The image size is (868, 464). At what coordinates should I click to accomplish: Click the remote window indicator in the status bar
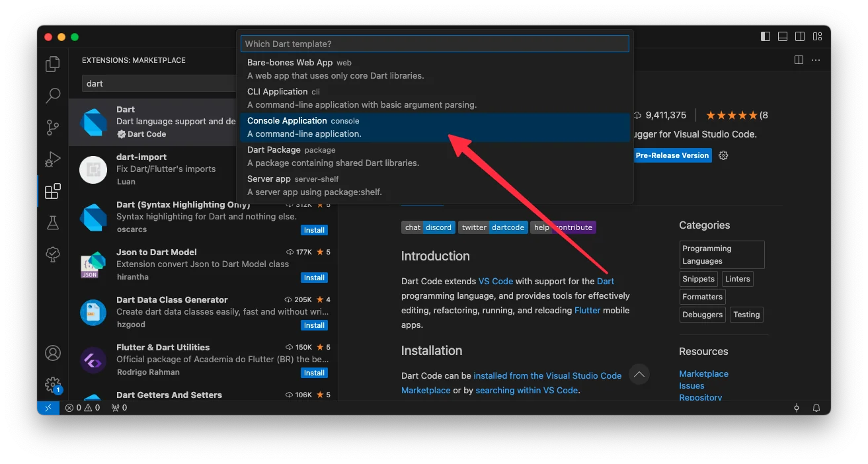pos(48,408)
